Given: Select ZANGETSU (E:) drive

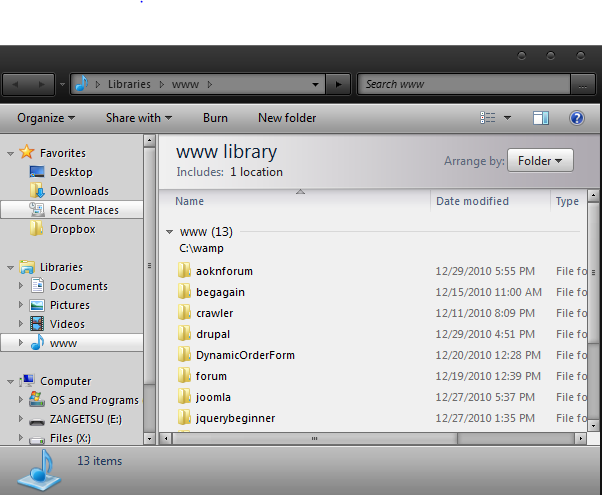Looking at the screenshot, I should click(86, 419).
